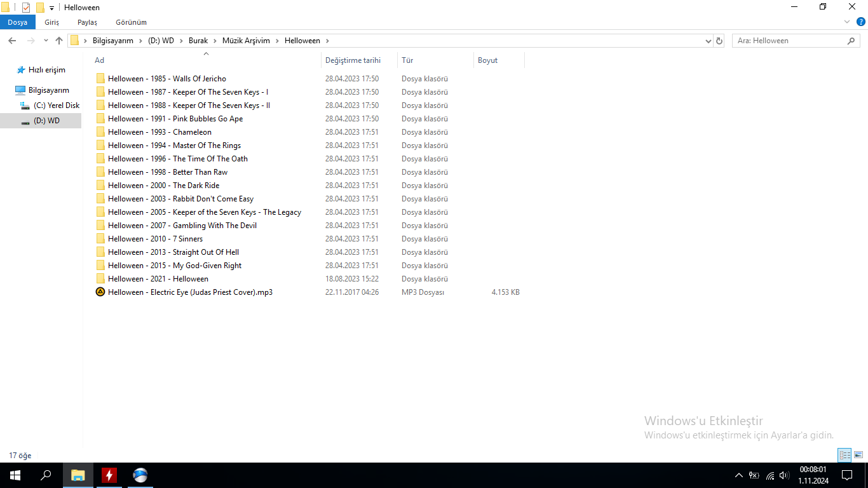
Task: Open the Customize Quick Access Toolbar dropdown
Action: coord(51,8)
